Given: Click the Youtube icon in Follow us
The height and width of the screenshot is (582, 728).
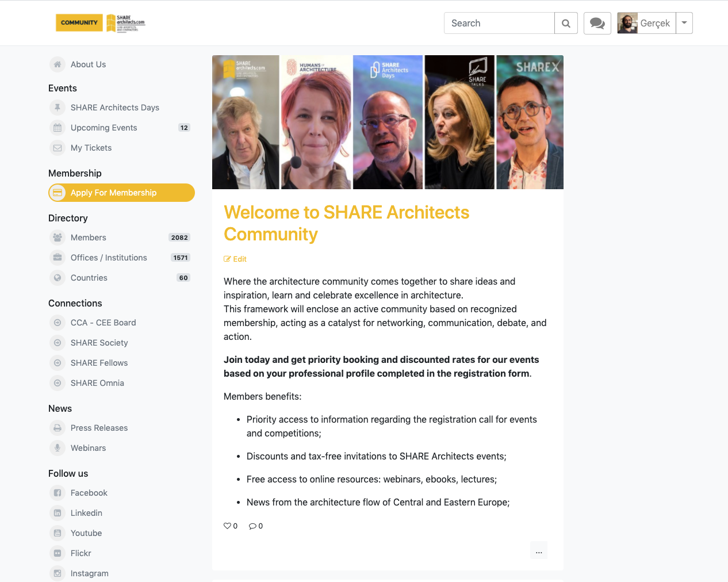Looking at the screenshot, I should 58,533.
